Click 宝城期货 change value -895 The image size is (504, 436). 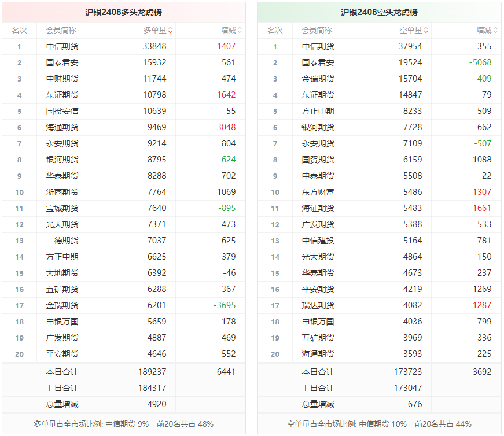tap(227, 208)
